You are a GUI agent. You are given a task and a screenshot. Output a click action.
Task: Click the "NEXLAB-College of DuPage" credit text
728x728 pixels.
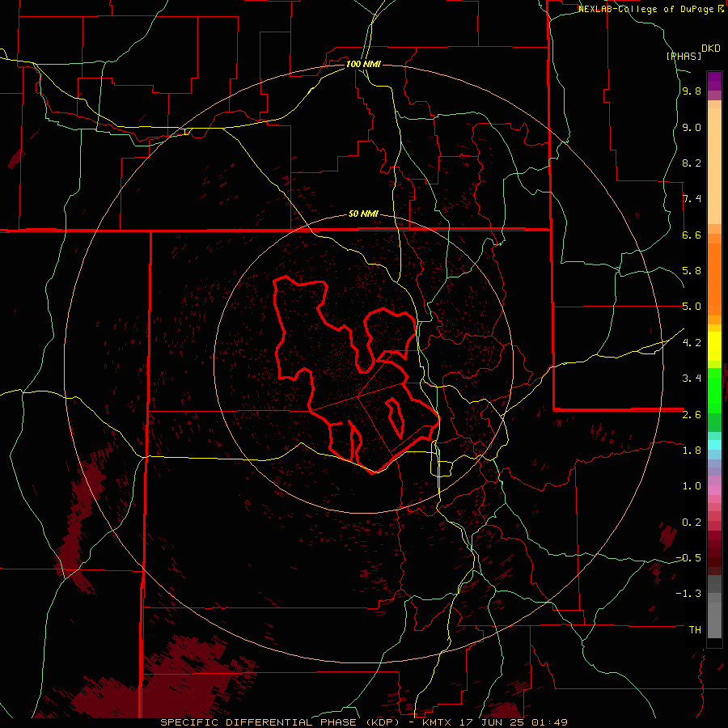(647, 9)
